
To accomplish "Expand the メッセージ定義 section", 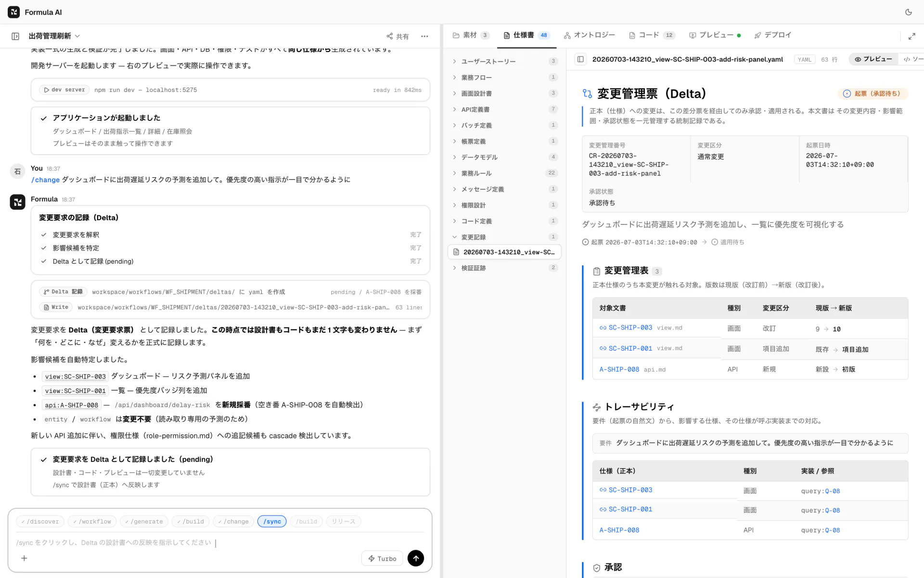I will tap(504, 189).
